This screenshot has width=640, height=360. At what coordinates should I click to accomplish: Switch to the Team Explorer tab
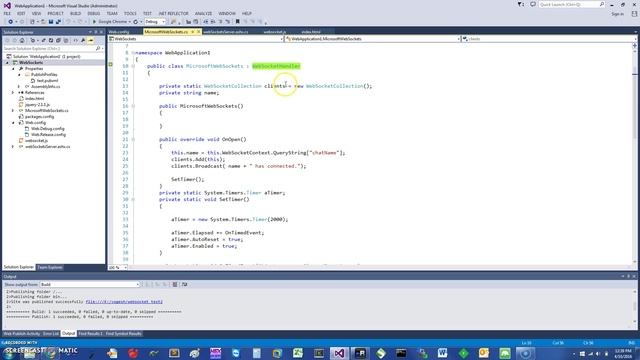tap(50, 267)
